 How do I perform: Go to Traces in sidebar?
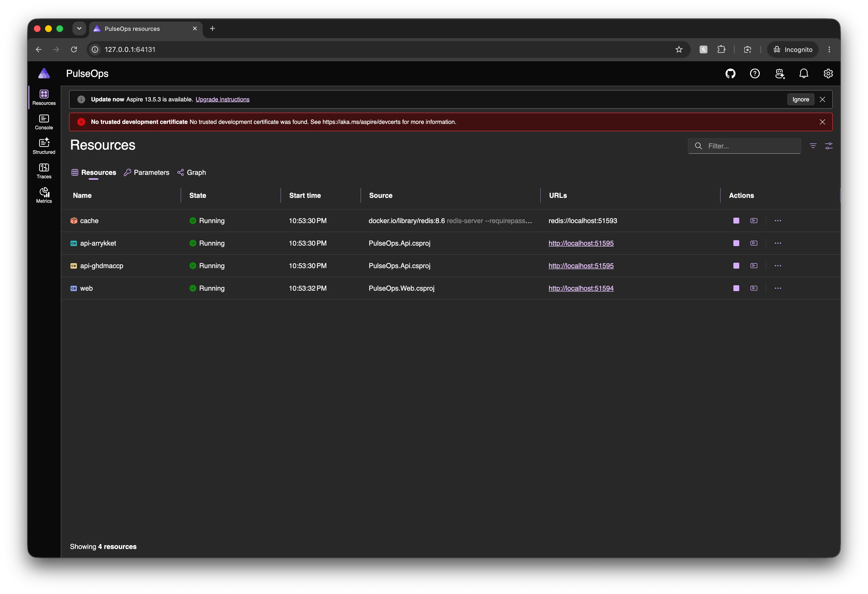(44, 171)
